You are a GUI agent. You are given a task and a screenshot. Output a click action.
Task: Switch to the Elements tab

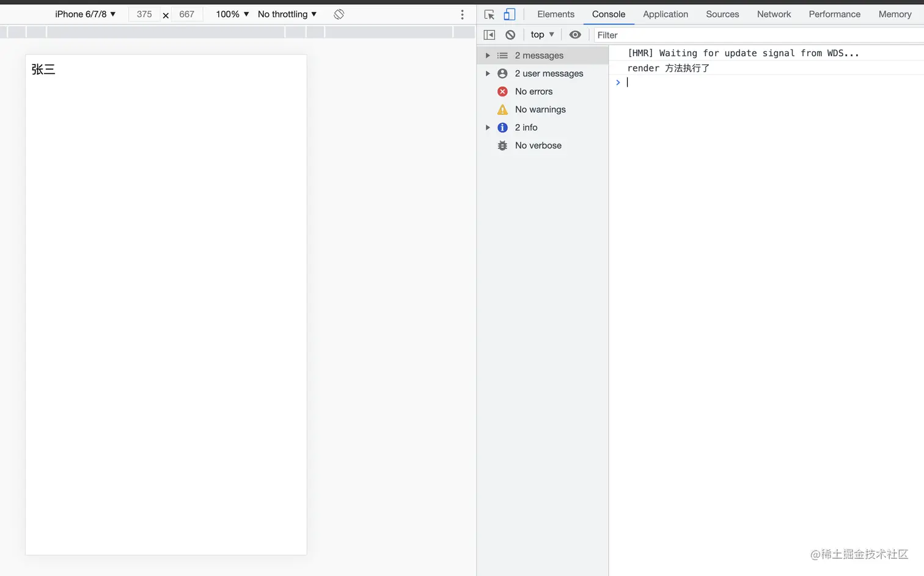coord(555,14)
